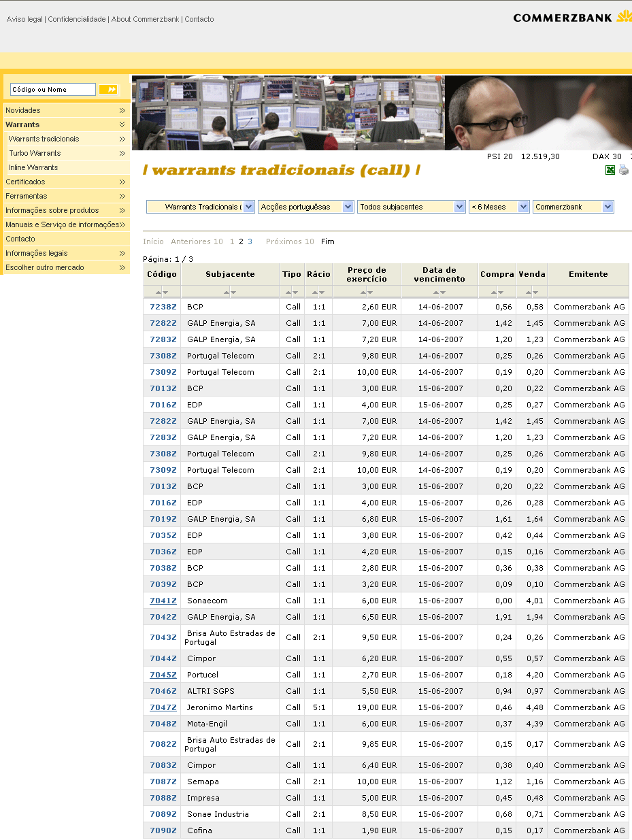Open warrant code 7238Z

163,307
